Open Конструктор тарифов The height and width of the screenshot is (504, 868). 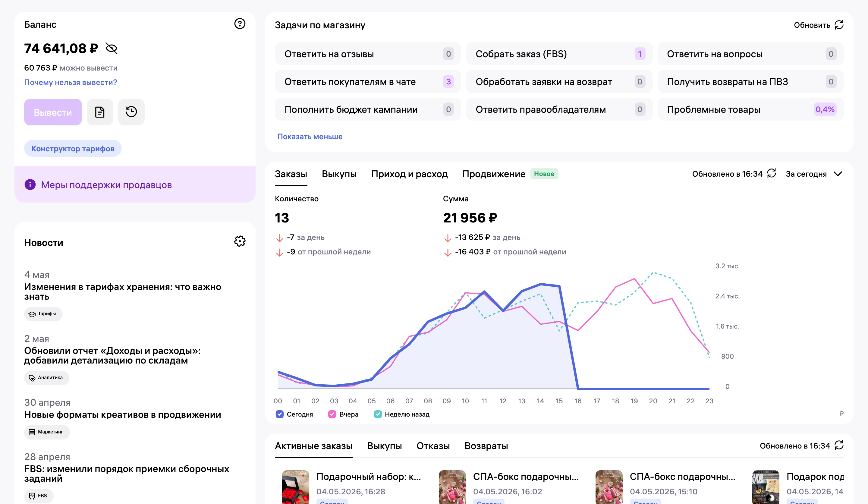(73, 149)
